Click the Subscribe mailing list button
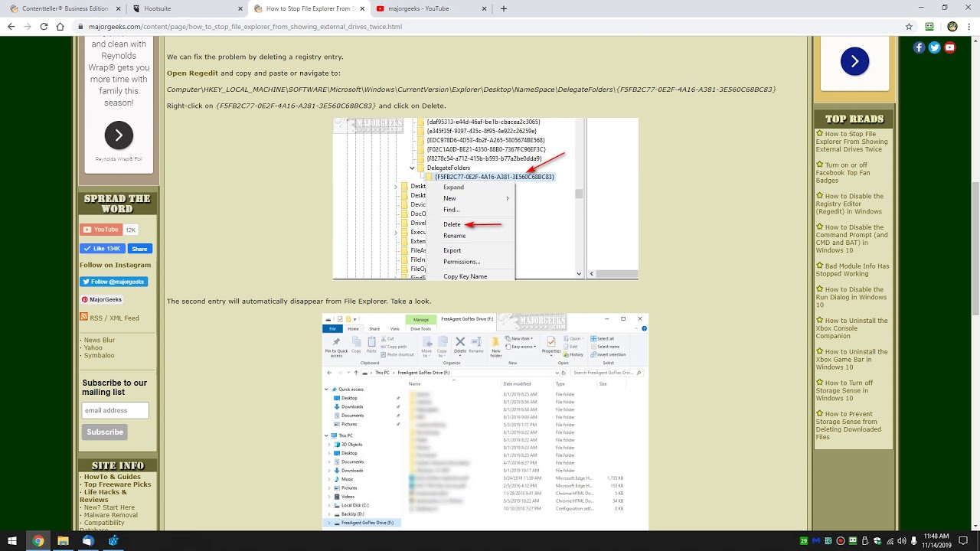This screenshot has width=980, height=551. (105, 432)
